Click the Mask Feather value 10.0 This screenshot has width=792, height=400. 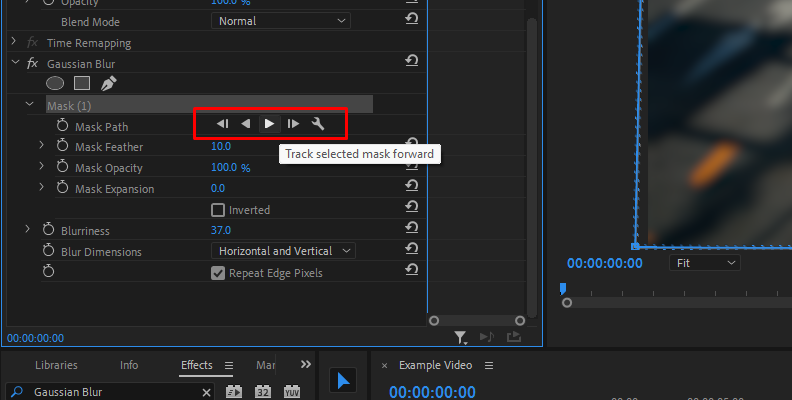[x=221, y=146]
